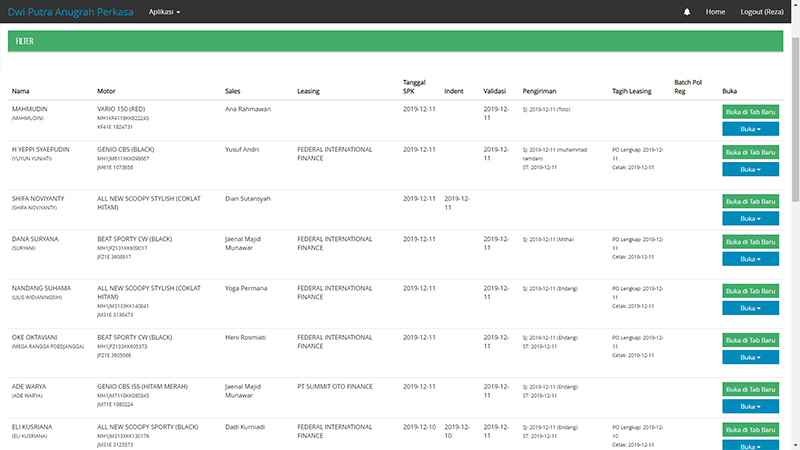Click Buka di Tab Baru for ELI KUSRIANA
This screenshot has width=800, height=450.
[751, 430]
